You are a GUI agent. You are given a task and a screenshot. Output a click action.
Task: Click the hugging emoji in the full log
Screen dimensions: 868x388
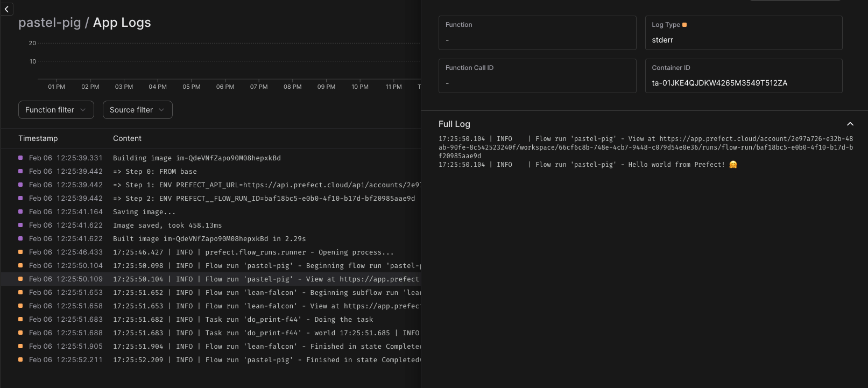pyautogui.click(x=733, y=165)
